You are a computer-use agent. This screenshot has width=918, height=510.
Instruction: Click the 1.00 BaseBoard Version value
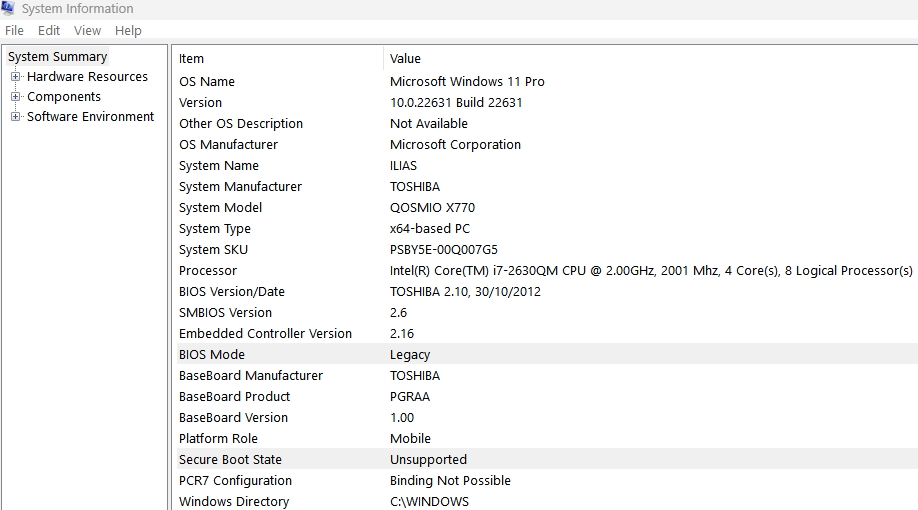pos(402,418)
